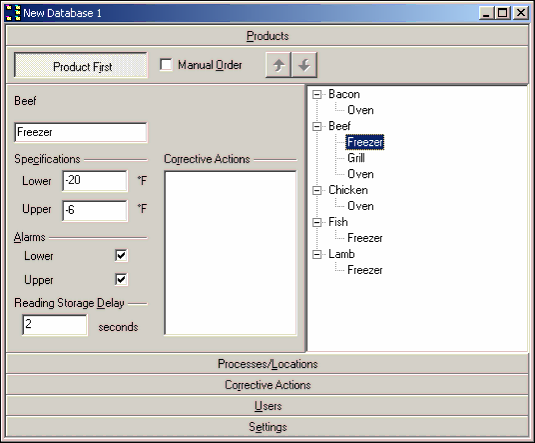Image resolution: width=535 pixels, height=443 pixels.
Task: Select Freezer under Lamb in tree
Action: point(364,270)
